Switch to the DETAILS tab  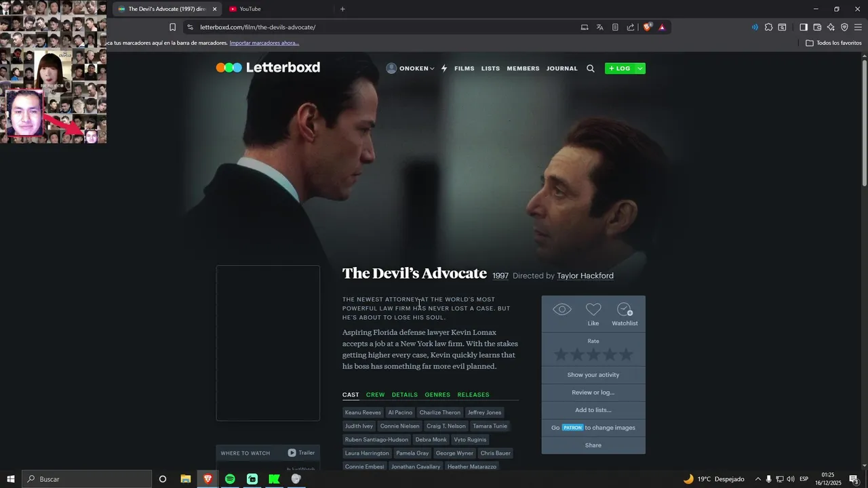[405, 394]
